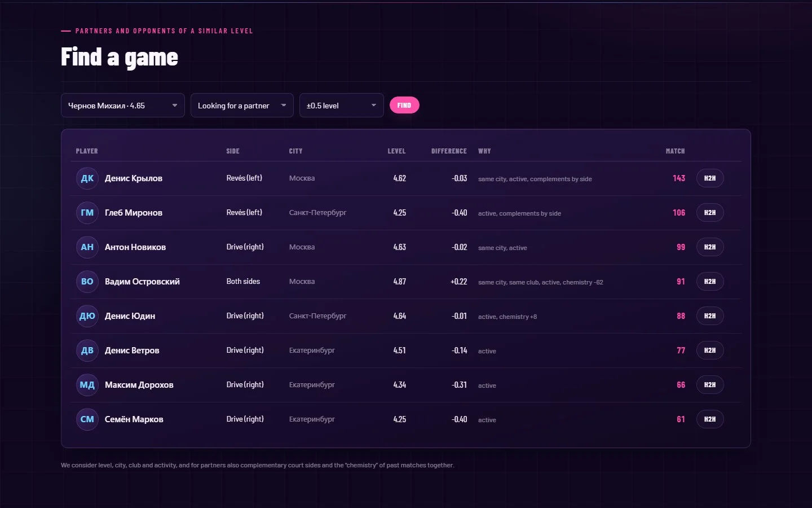This screenshot has height=508, width=812.
Task: Open H2H for Вадим Островский
Action: pos(710,282)
